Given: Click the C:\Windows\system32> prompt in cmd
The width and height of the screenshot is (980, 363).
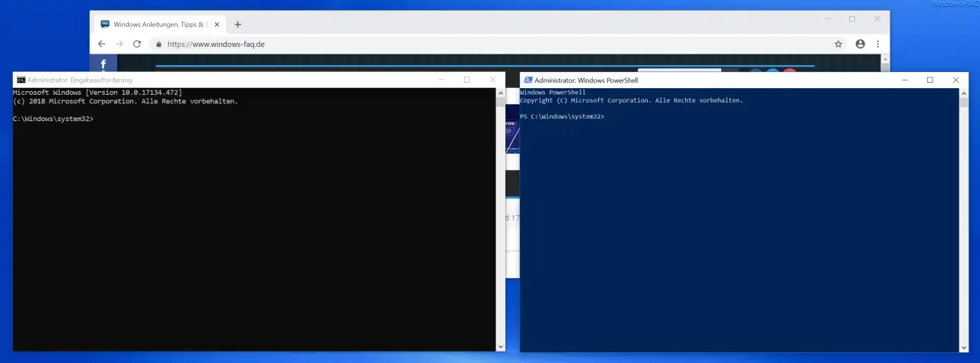Looking at the screenshot, I should pos(54,119).
